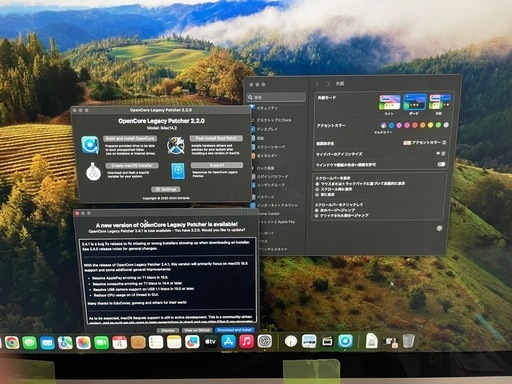Open FaceTime in the Dock
512x384 pixels.
click(102, 342)
